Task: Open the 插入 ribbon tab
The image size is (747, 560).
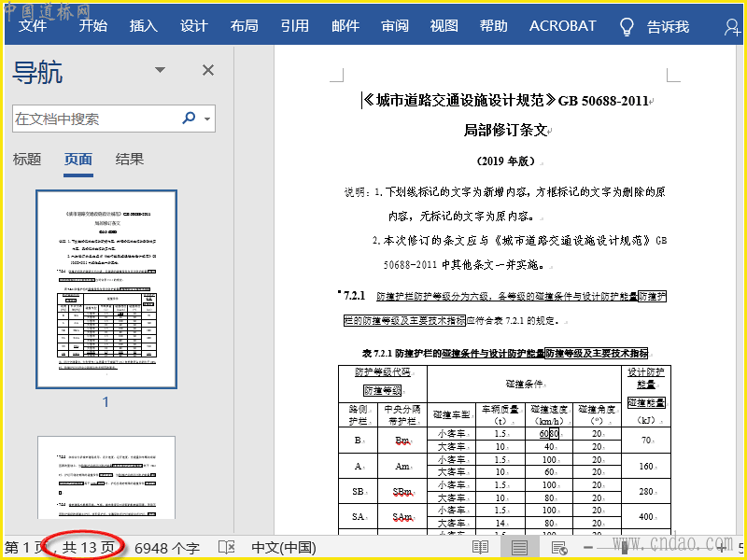Action: coord(144,26)
